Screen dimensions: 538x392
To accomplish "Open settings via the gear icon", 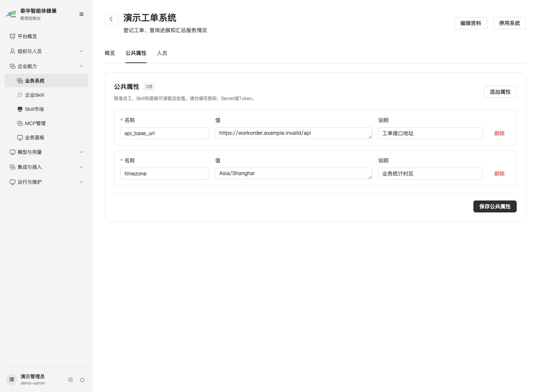I will 71,380.
